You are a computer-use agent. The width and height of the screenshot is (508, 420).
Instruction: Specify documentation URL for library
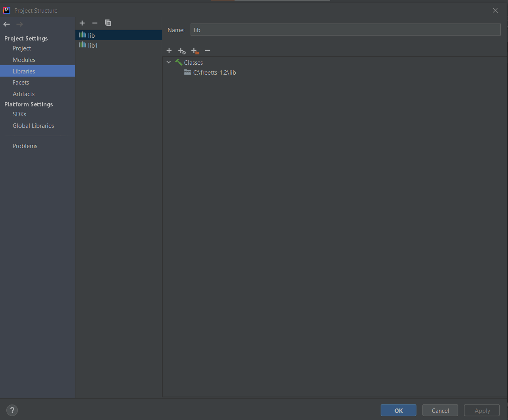pyautogui.click(x=182, y=51)
